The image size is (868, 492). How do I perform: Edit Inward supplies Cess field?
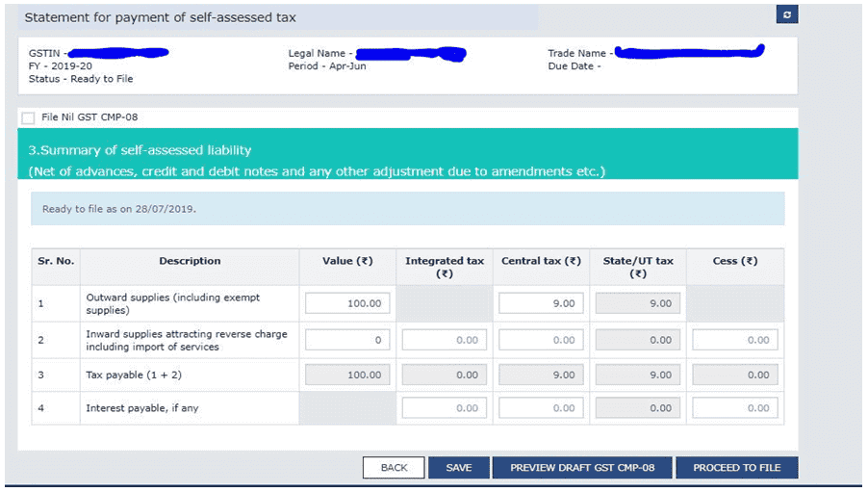[734, 340]
